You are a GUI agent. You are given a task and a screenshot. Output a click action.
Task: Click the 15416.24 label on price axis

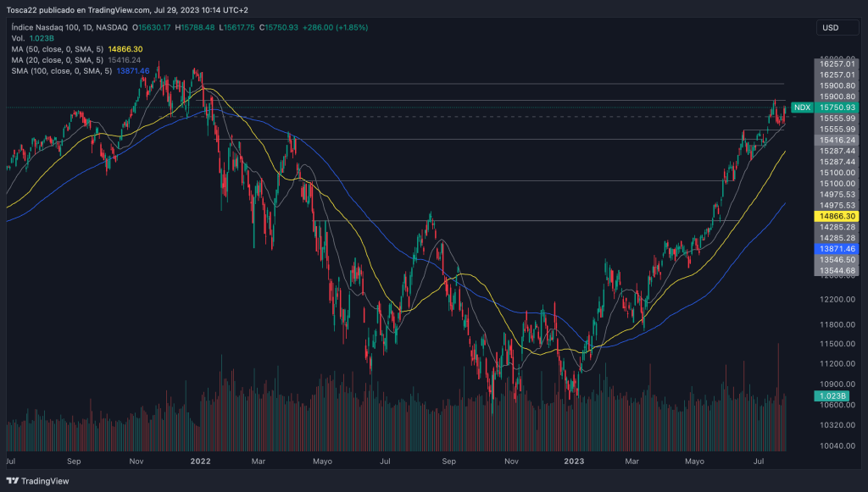(837, 140)
